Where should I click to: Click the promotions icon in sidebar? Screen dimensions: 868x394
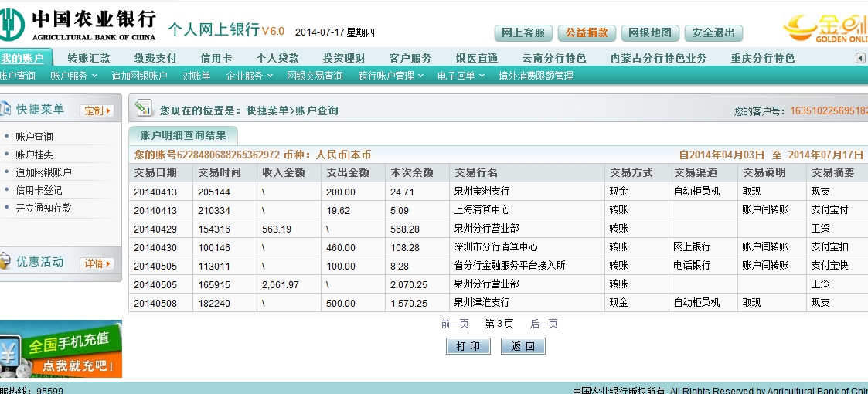pyautogui.click(x=5, y=262)
